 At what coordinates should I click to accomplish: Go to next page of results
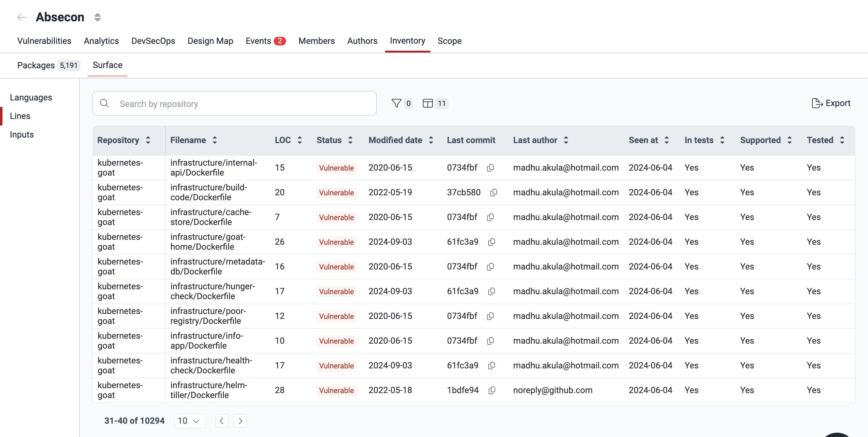(x=240, y=421)
